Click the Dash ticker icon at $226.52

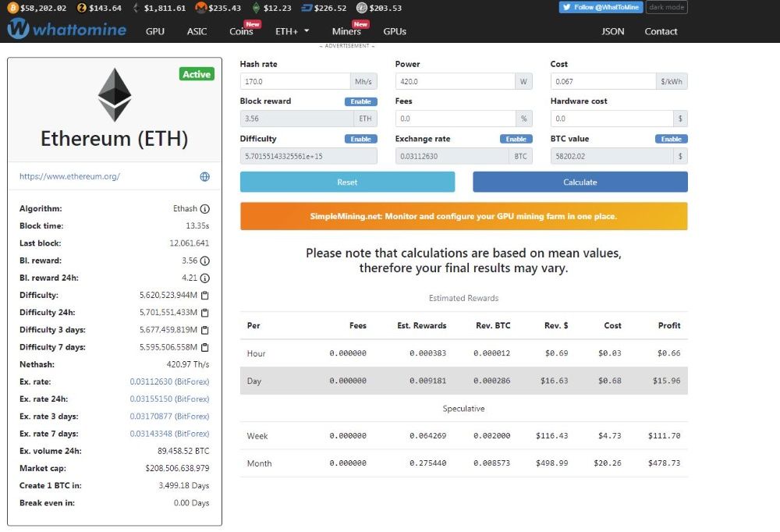click(x=307, y=8)
